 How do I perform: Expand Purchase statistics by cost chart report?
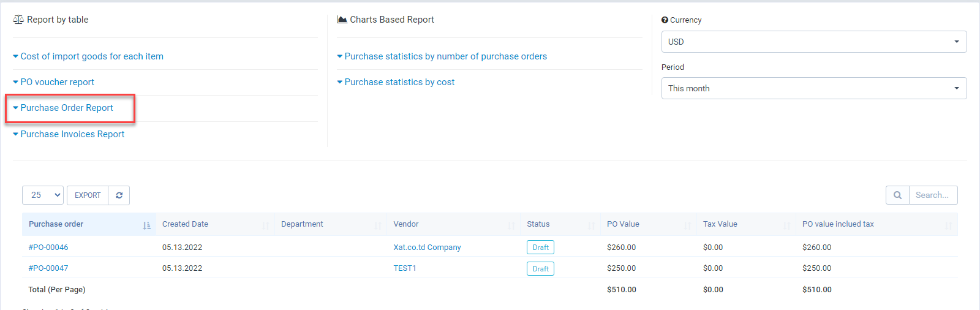pyautogui.click(x=399, y=82)
